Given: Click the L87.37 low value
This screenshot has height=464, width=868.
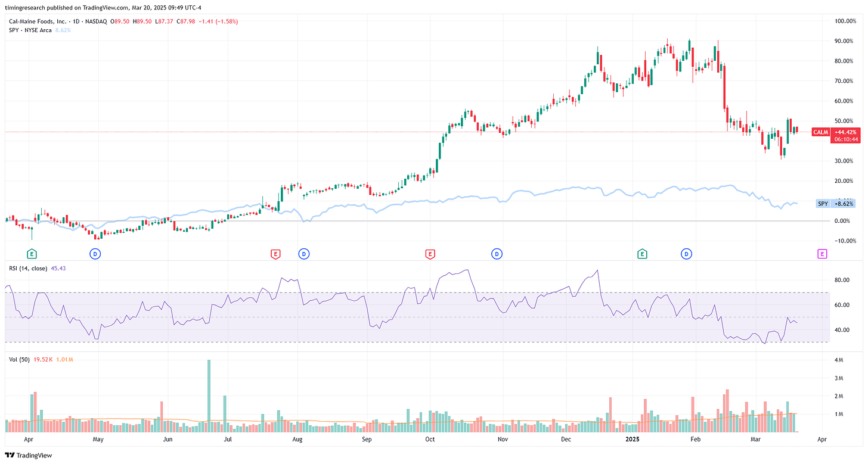Looking at the screenshot, I should pyautogui.click(x=165, y=21).
